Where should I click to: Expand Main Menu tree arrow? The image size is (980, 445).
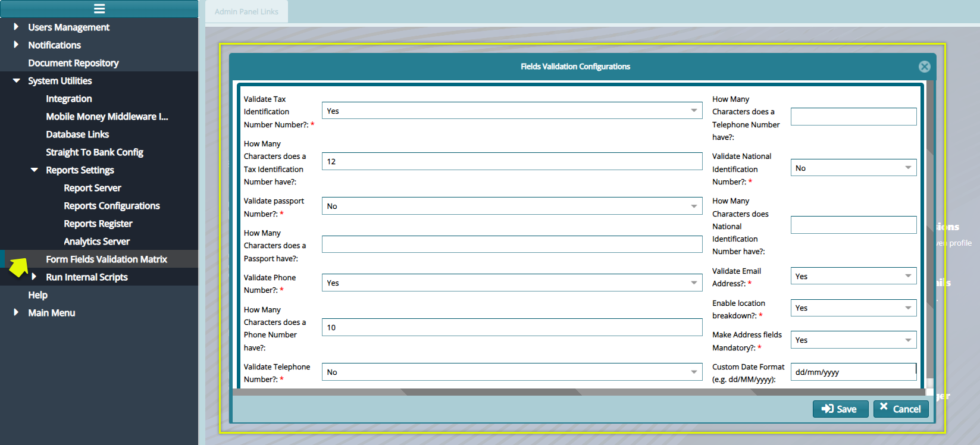pyautogui.click(x=16, y=312)
